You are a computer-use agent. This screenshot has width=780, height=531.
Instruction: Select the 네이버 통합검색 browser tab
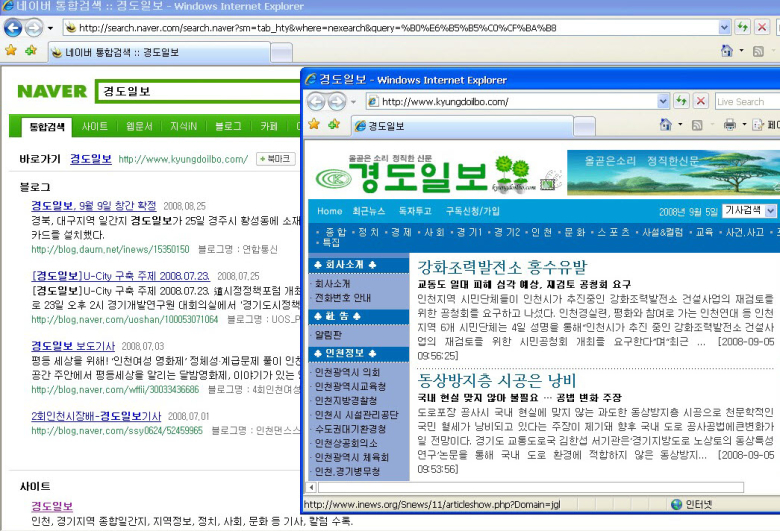click(x=159, y=52)
